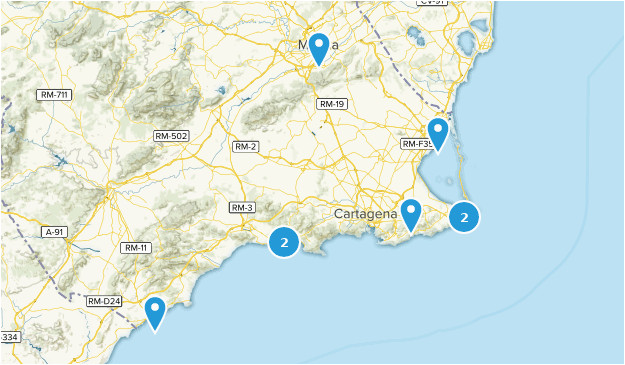Open the trail pin east of Cartagena
This screenshot has height=365, width=625.
point(411,216)
